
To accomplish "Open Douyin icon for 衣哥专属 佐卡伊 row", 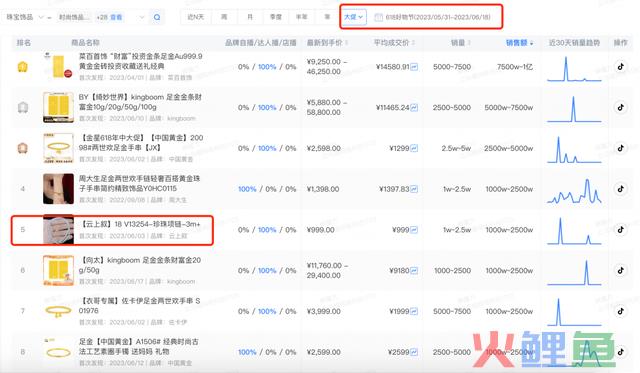I will (x=620, y=311).
